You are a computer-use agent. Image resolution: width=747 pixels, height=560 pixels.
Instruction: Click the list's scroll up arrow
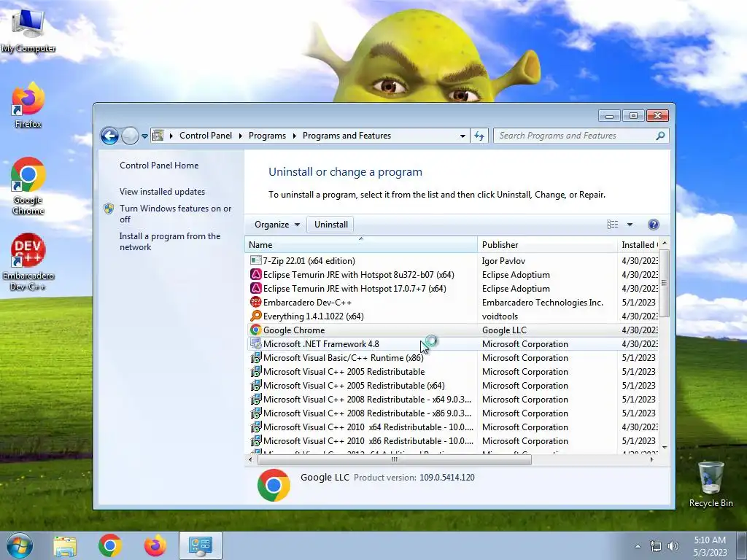(665, 244)
